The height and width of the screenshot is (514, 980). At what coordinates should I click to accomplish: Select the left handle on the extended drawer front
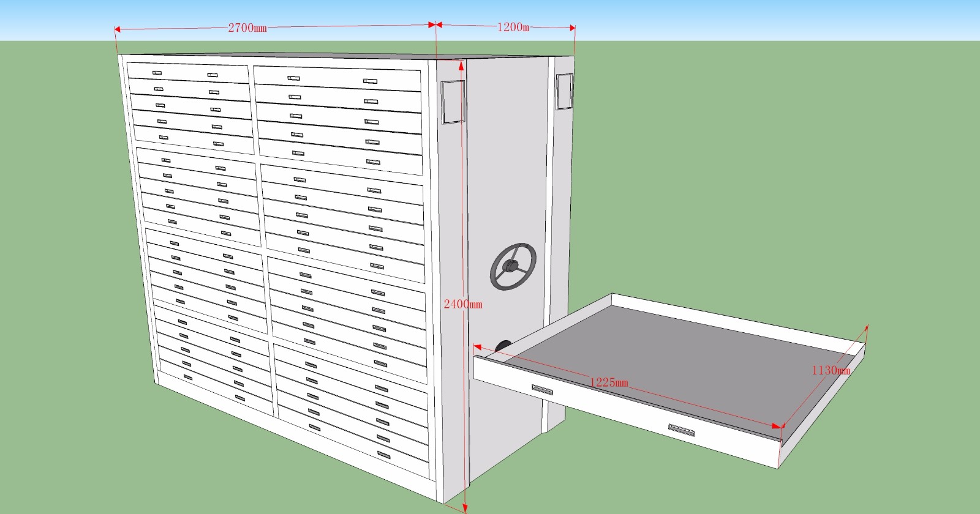[x=542, y=390]
